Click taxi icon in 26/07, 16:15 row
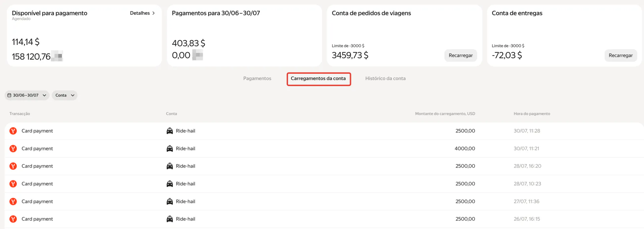Screen dimensions: 644x229 coord(170,219)
